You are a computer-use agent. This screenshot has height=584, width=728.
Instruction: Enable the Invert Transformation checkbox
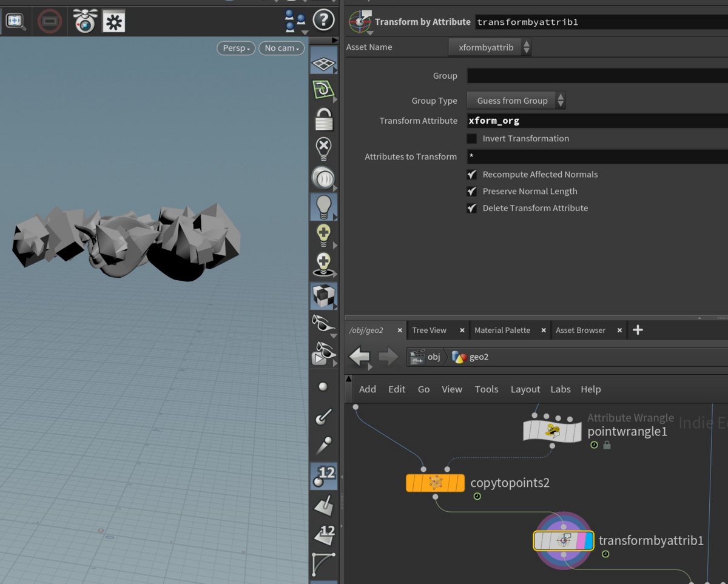[472, 138]
